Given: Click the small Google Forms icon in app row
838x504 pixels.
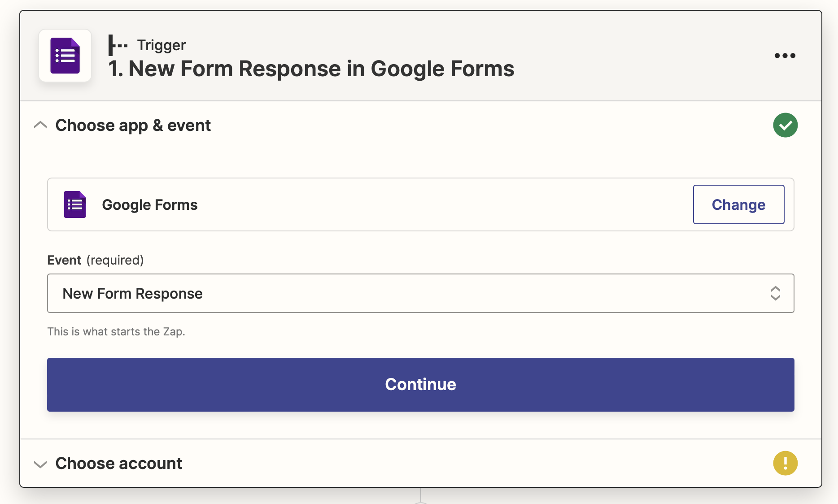Looking at the screenshot, I should pyautogui.click(x=75, y=205).
